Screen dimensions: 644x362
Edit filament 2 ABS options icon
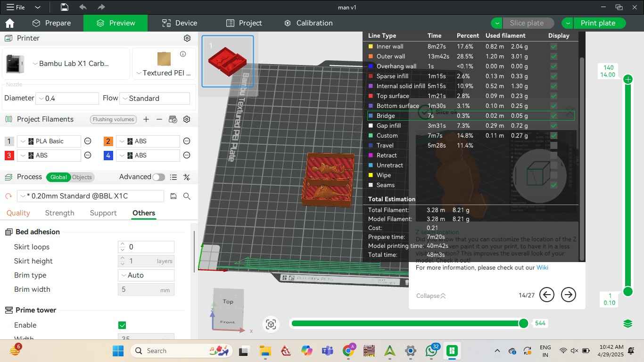[187, 141]
